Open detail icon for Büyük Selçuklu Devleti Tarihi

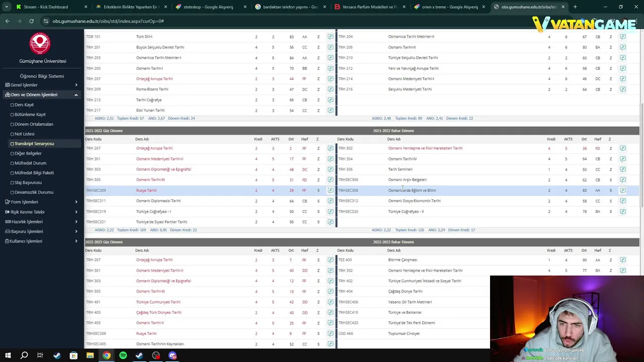click(330, 47)
